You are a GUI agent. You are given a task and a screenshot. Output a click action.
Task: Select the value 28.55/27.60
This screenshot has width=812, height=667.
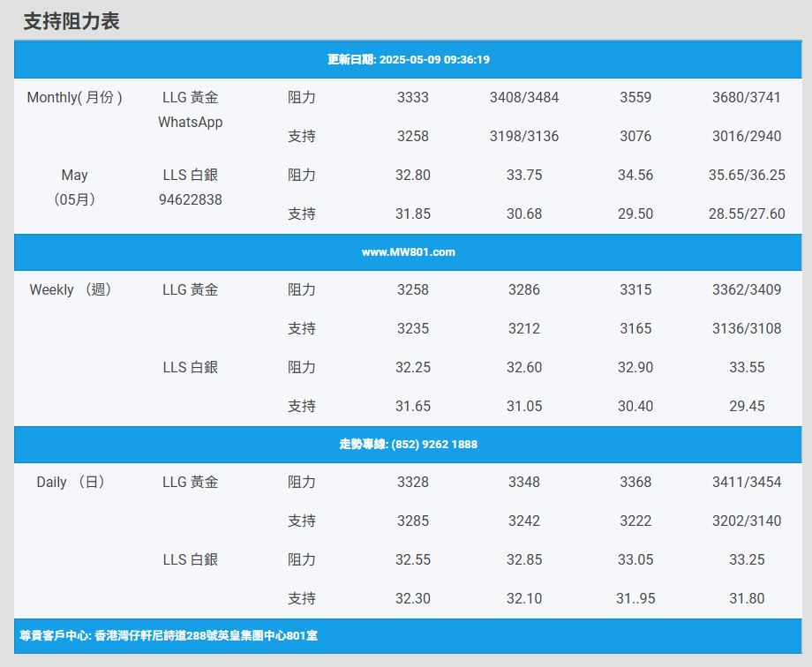pyautogui.click(x=746, y=214)
